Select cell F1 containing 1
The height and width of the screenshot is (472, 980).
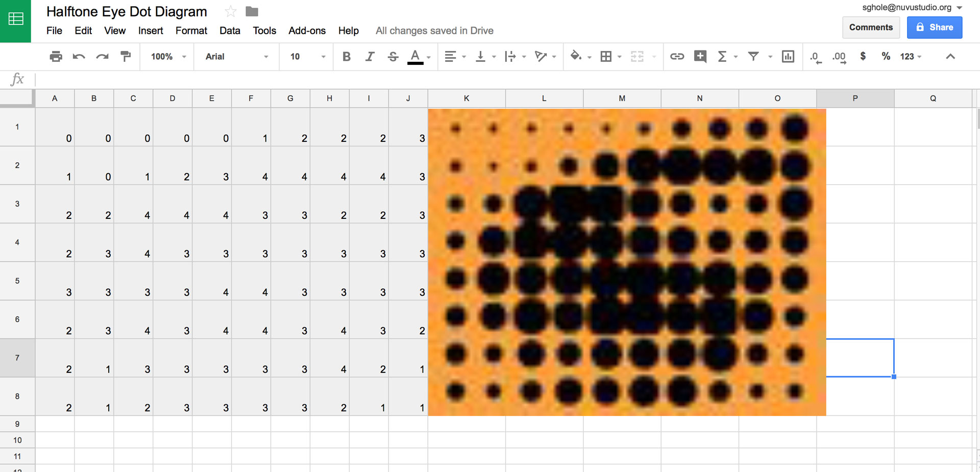[251, 127]
